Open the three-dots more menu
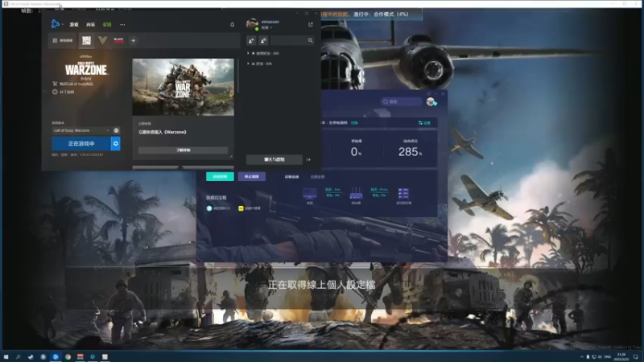The height and width of the screenshot is (362, 644). coord(122,25)
